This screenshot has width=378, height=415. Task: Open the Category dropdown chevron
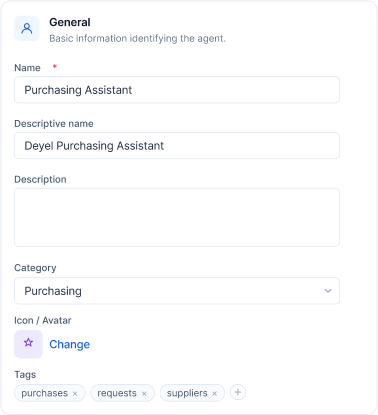coord(328,291)
